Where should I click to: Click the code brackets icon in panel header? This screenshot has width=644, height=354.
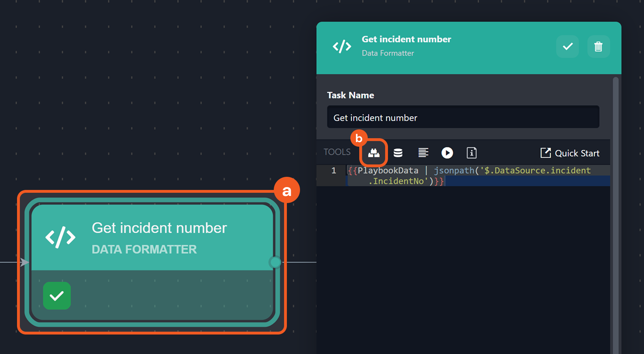[342, 46]
